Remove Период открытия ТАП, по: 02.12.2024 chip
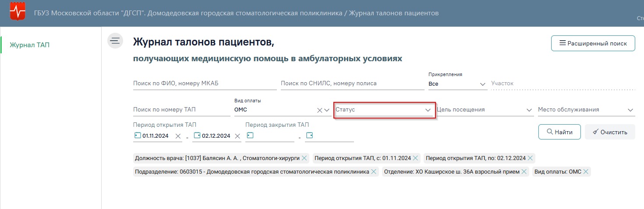Image resolution: width=644 pixels, height=209 pixels. tap(530, 158)
